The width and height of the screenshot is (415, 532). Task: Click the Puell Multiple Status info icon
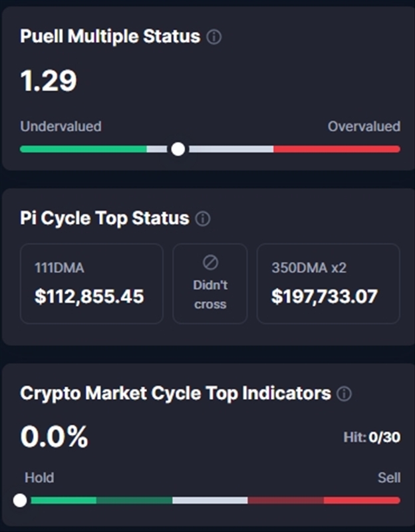[214, 37]
